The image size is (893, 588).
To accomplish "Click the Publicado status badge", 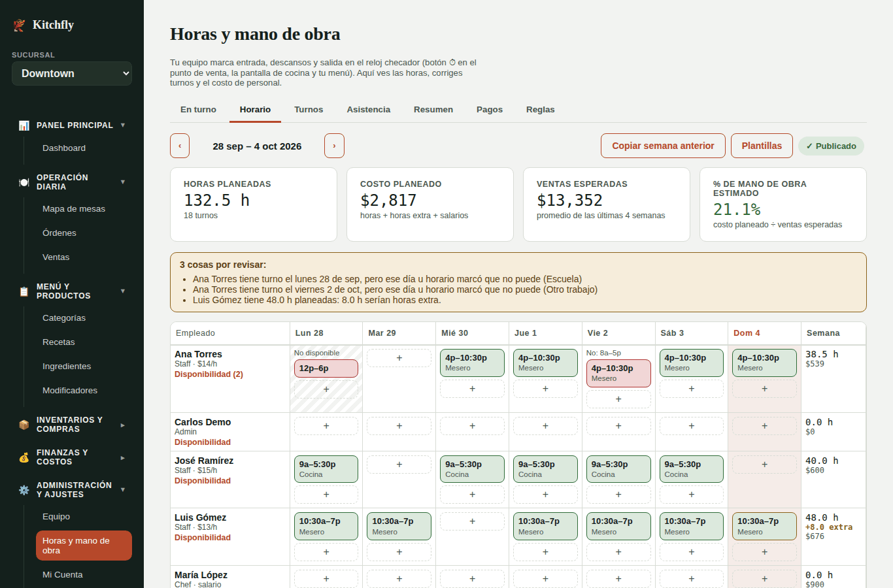I will [831, 146].
